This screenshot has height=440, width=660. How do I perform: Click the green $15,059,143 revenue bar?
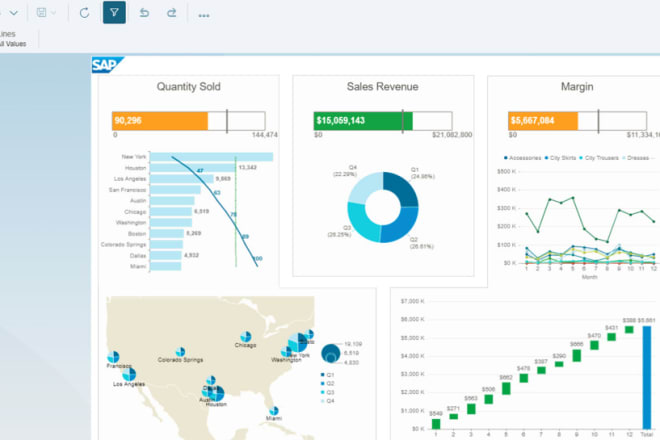point(363,121)
